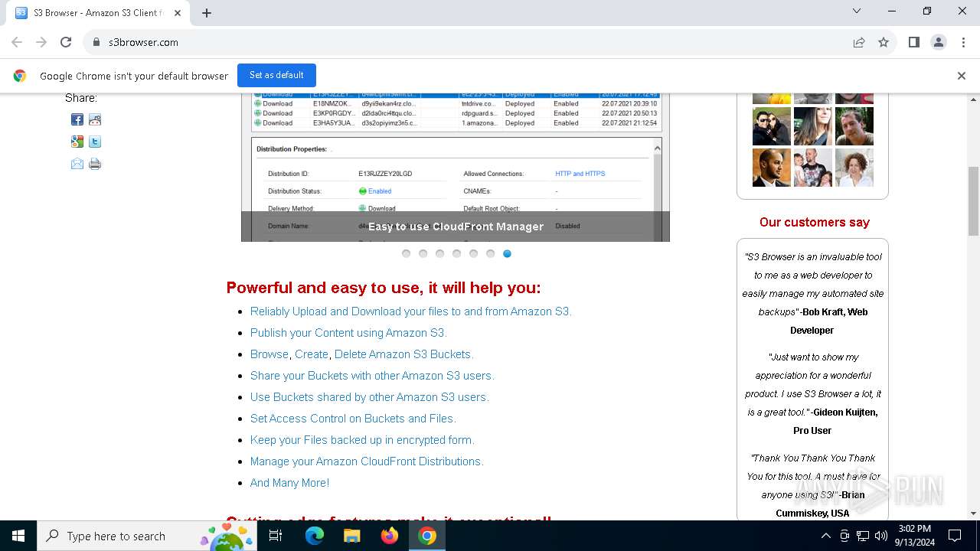The image size is (980, 551).
Task: Switch to S3 Browser tab
Action: [x=98, y=12]
